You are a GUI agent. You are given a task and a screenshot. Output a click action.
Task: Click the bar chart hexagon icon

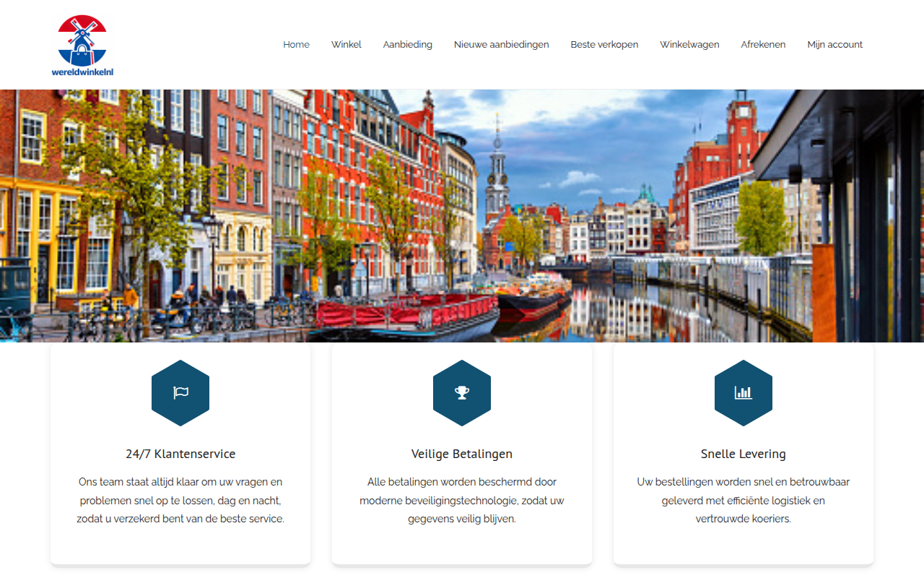tap(744, 393)
